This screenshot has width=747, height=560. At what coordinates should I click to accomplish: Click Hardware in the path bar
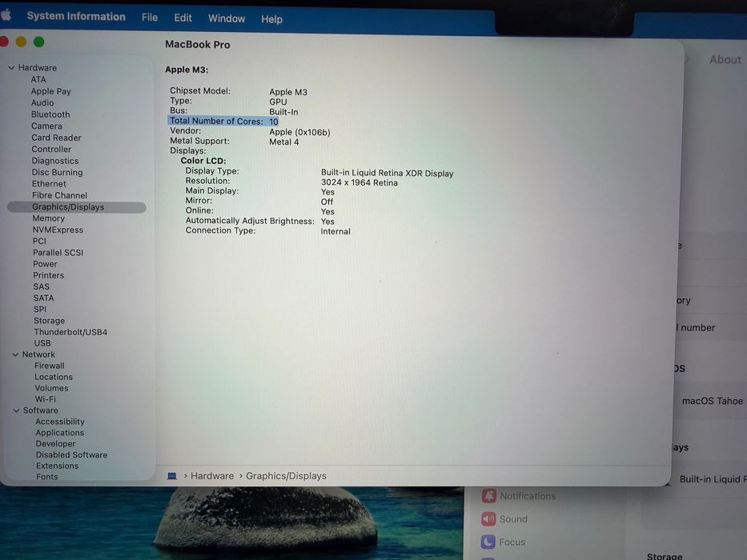click(212, 476)
